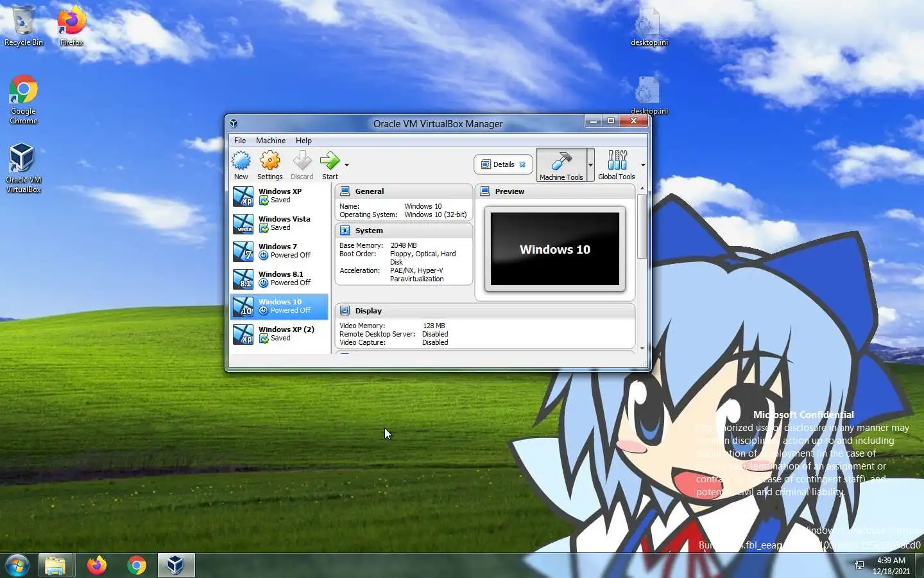Click the Remote Desktop Server Disabled value
This screenshot has width=924, height=578.
[435, 334]
